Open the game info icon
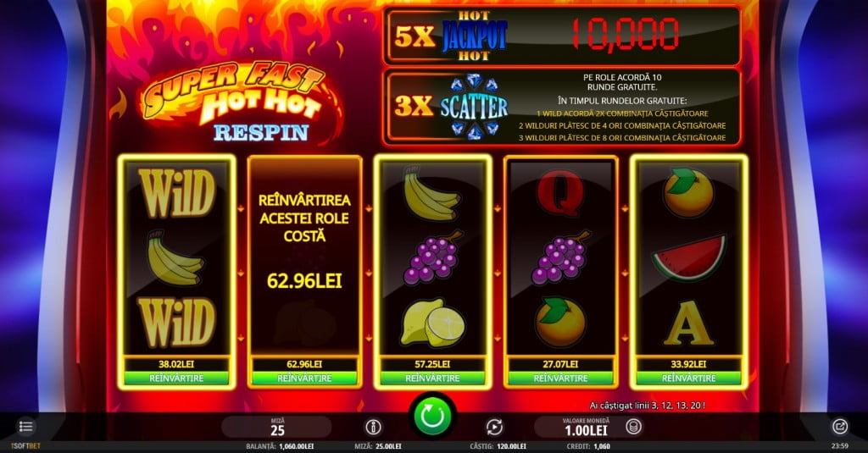Viewport: 868px width, 453px height. tap(373, 427)
